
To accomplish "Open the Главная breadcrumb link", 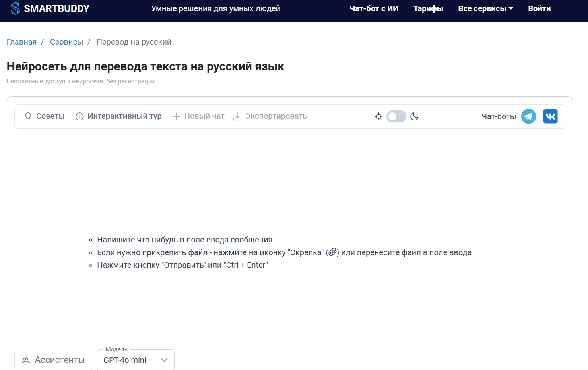I will point(21,41).
